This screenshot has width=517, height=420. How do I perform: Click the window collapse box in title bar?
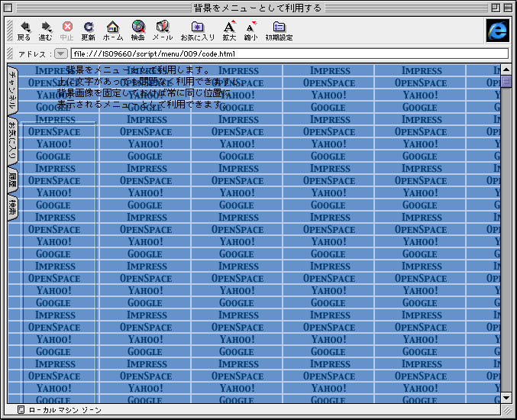click(x=508, y=8)
